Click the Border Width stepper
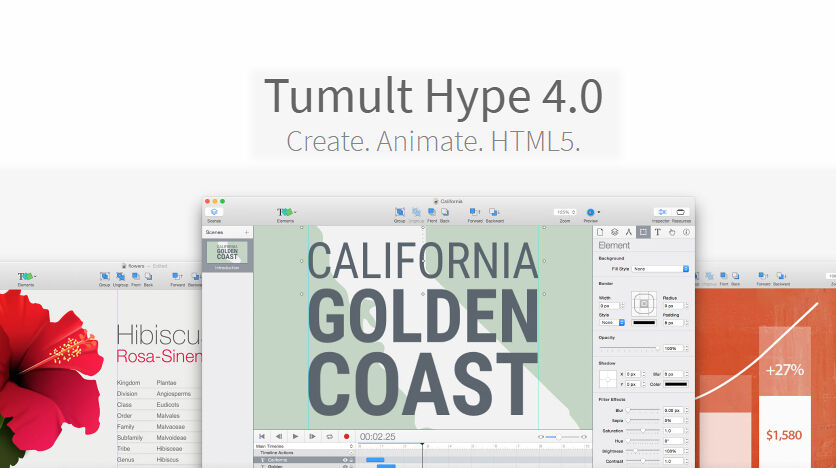The height and width of the screenshot is (468, 836). tap(622, 306)
